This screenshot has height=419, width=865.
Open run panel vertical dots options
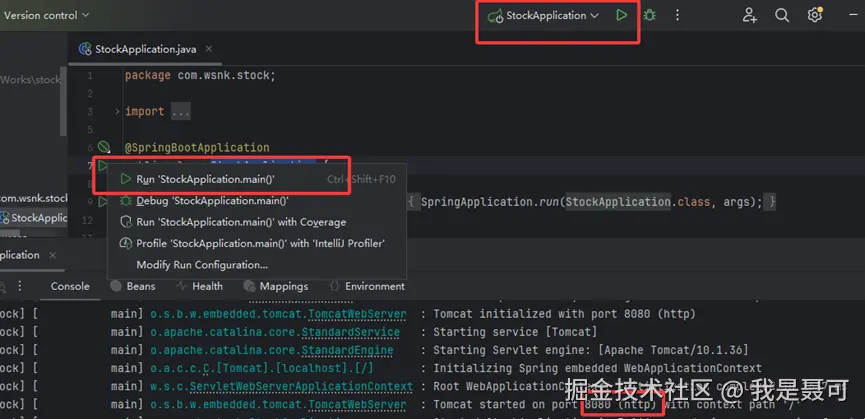tap(19, 286)
